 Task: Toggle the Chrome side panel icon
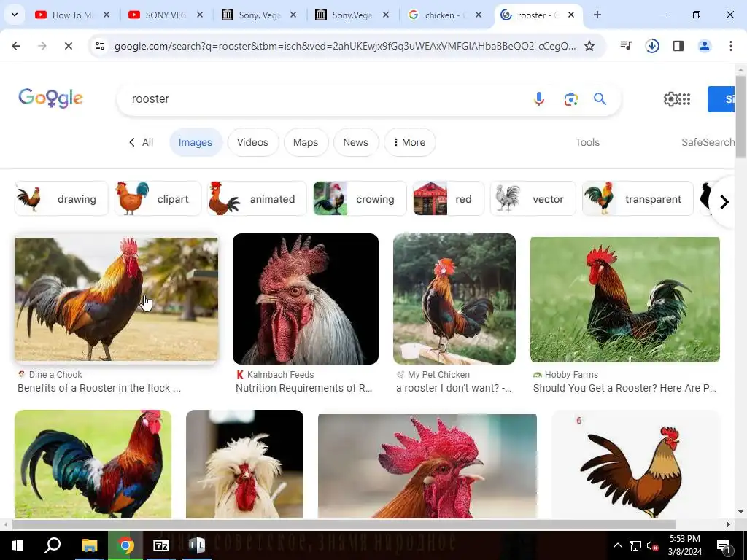pyautogui.click(x=678, y=46)
